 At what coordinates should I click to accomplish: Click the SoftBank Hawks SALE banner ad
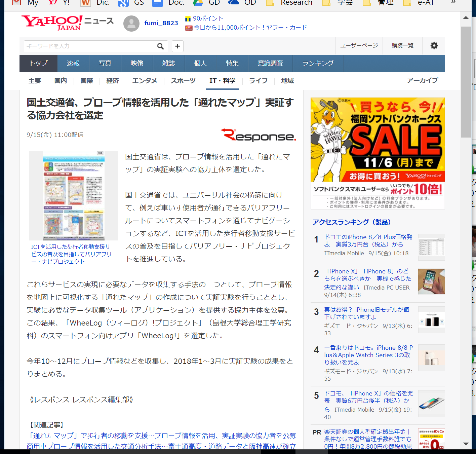(x=378, y=153)
